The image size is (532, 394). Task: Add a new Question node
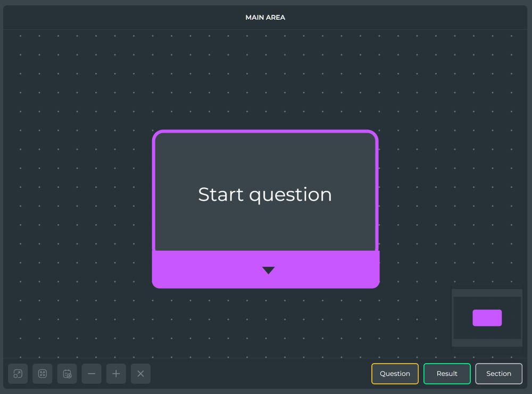pyautogui.click(x=395, y=373)
